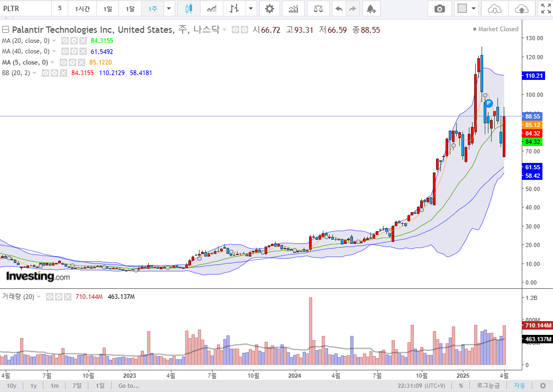This screenshot has width=553, height=392.
Task: Remove the 거래량 (20) volume indicator
Action: [67, 297]
